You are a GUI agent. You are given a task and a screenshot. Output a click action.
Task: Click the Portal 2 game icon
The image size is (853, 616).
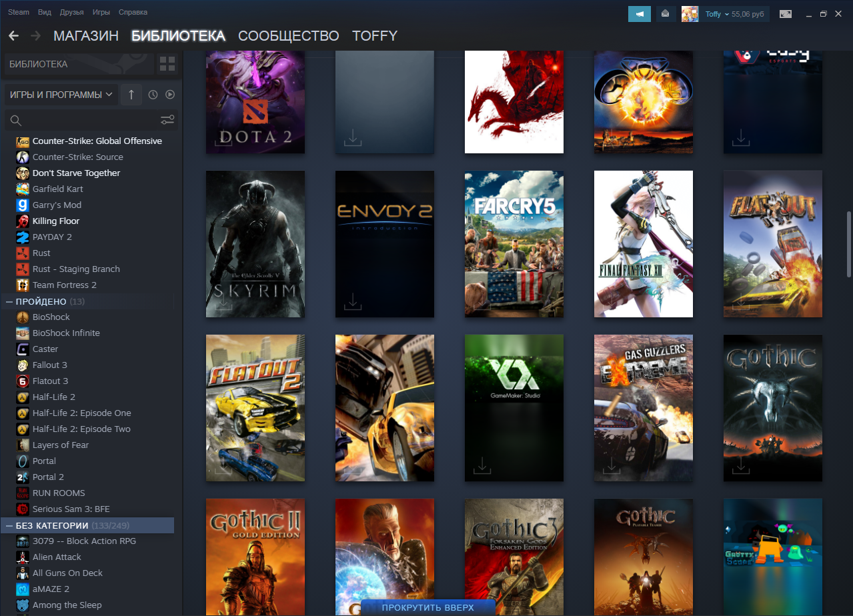[x=23, y=477]
